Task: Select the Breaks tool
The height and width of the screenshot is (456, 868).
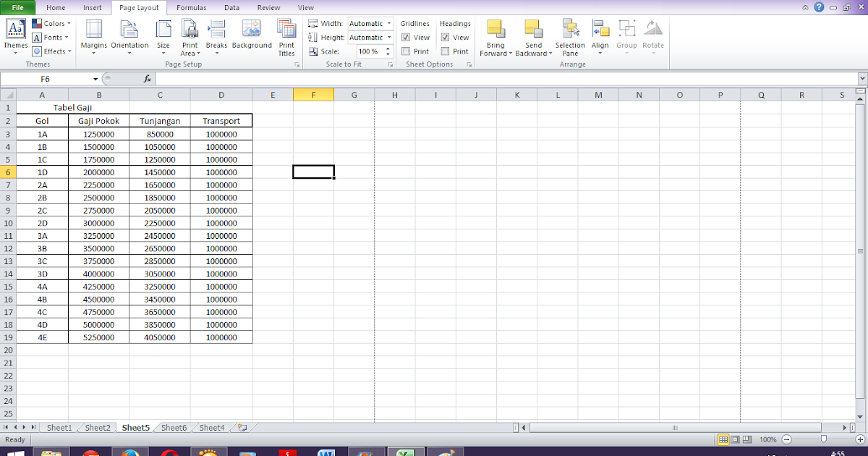Action: [x=216, y=36]
